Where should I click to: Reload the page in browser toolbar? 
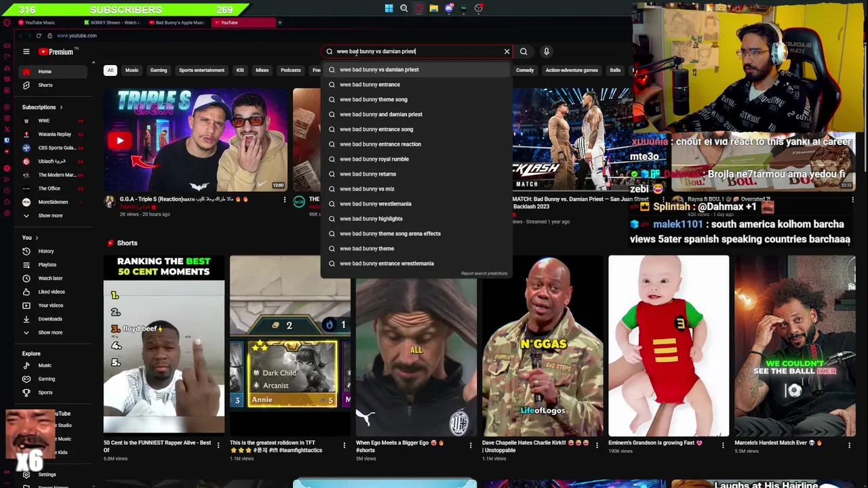39,35
